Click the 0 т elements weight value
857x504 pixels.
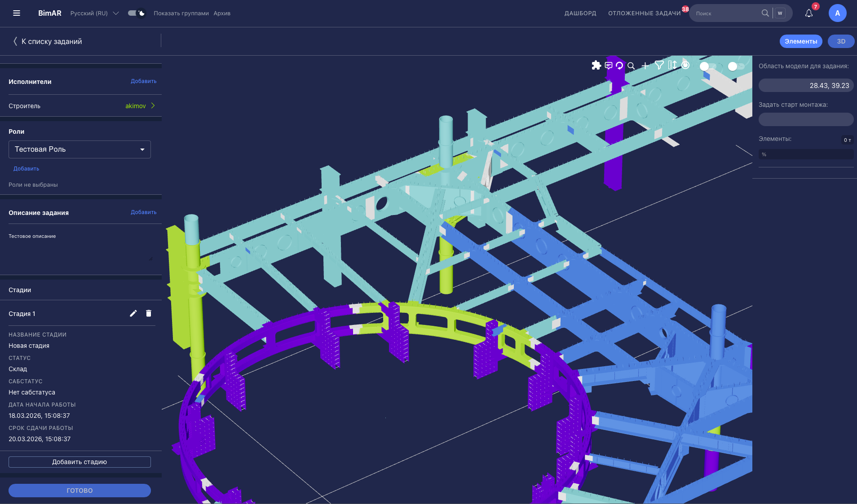coord(847,140)
